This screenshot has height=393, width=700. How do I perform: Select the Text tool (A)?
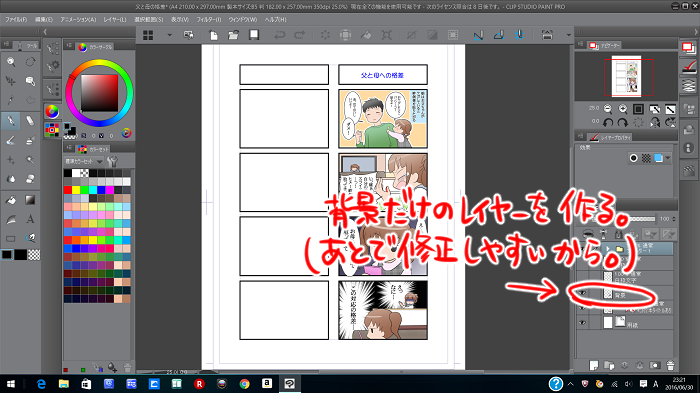tap(30, 219)
